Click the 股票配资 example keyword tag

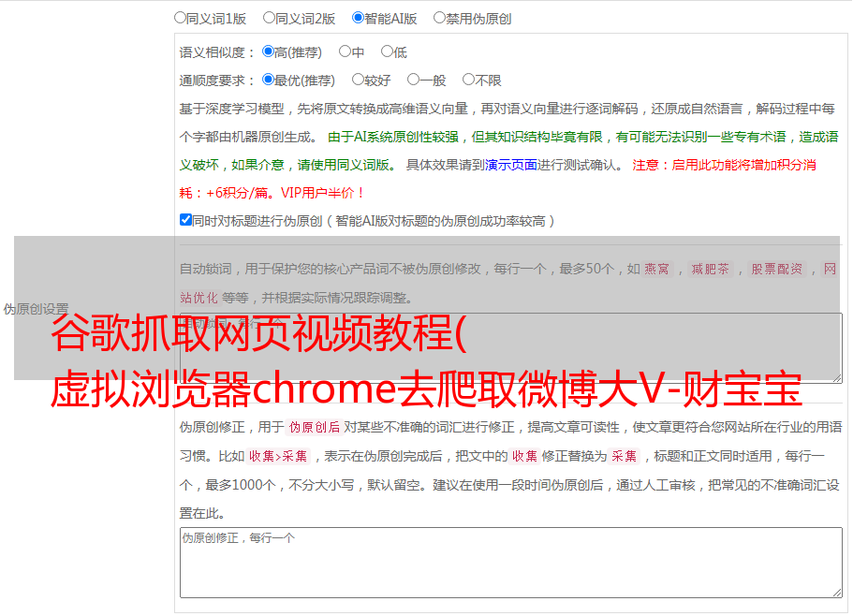point(777,269)
